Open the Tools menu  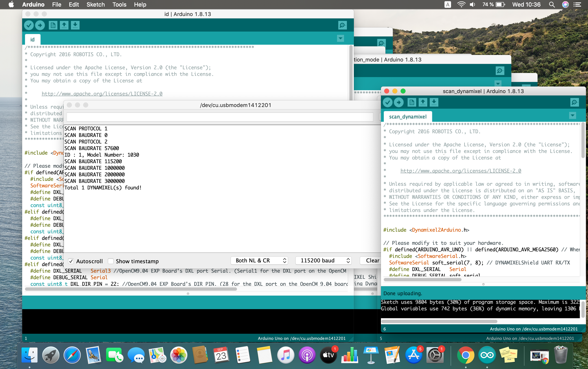pyautogui.click(x=119, y=4)
